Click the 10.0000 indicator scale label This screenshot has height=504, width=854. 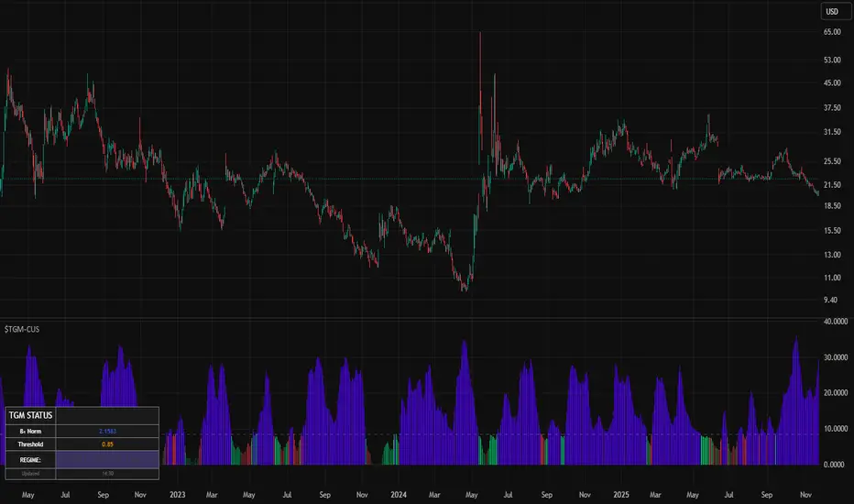tap(836, 429)
